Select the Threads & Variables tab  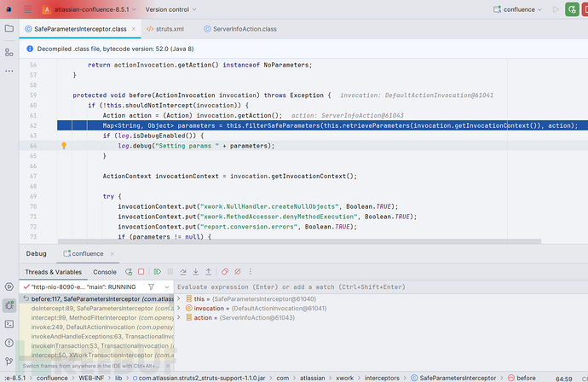[x=53, y=272]
